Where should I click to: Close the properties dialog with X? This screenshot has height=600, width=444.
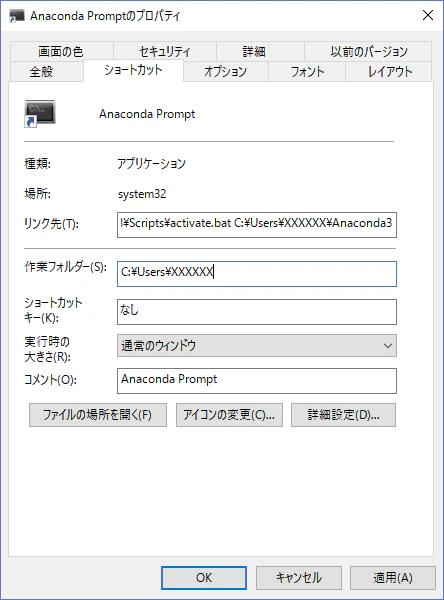[x=428, y=15]
